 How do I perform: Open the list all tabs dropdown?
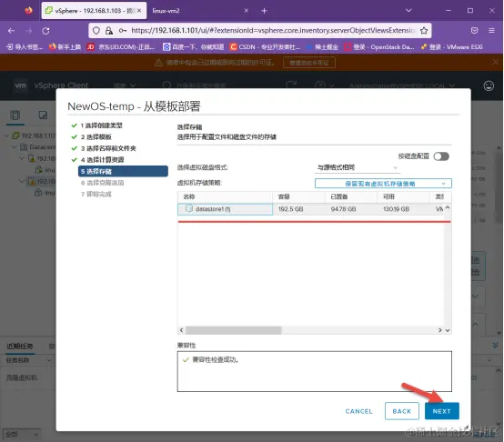408,11
